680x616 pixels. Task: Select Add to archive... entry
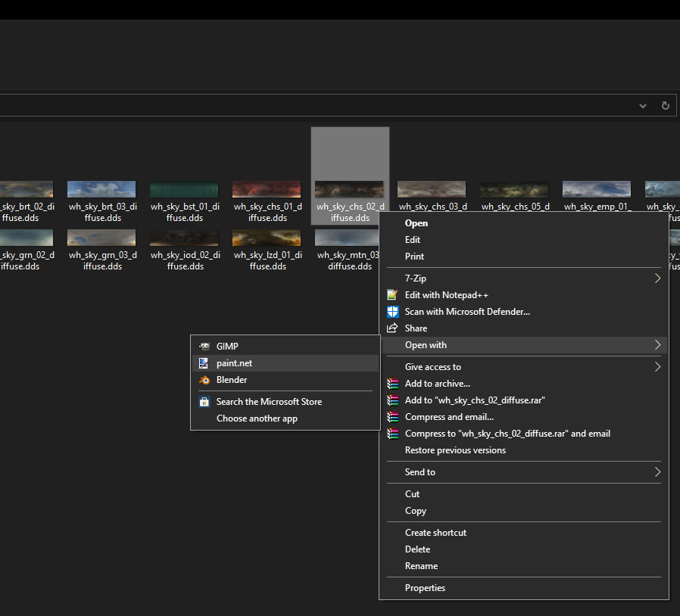[524, 384]
